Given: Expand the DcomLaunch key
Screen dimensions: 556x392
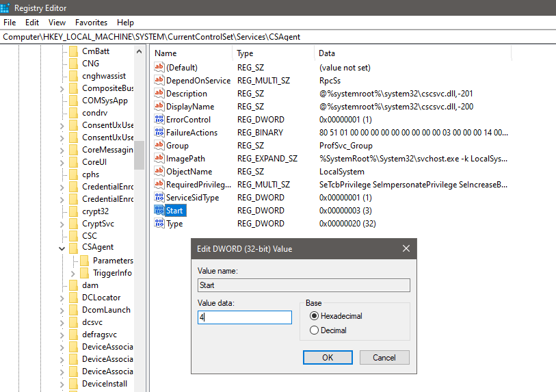Looking at the screenshot, I should click(x=62, y=310).
